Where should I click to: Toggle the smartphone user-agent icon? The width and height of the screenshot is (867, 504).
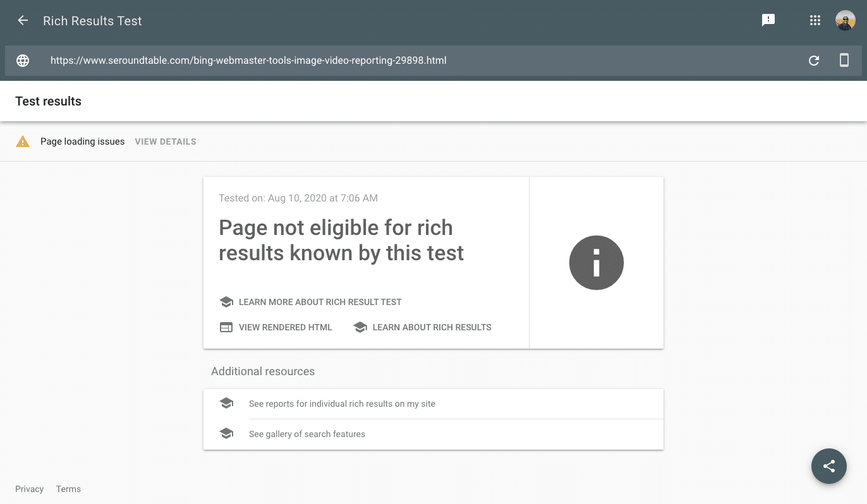[x=844, y=61]
